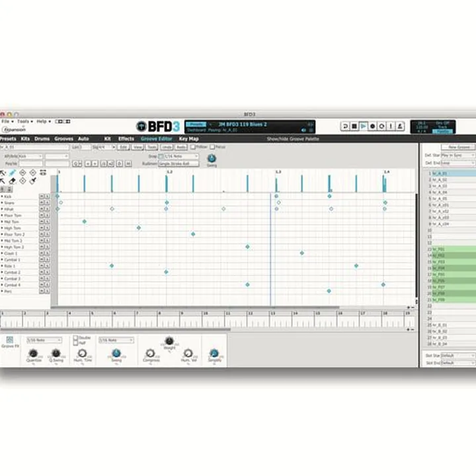Viewport: 476px width, 476px height.
Task: Open the Def. Start Play in Sync dropdown
Action: [x=457, y=155]
